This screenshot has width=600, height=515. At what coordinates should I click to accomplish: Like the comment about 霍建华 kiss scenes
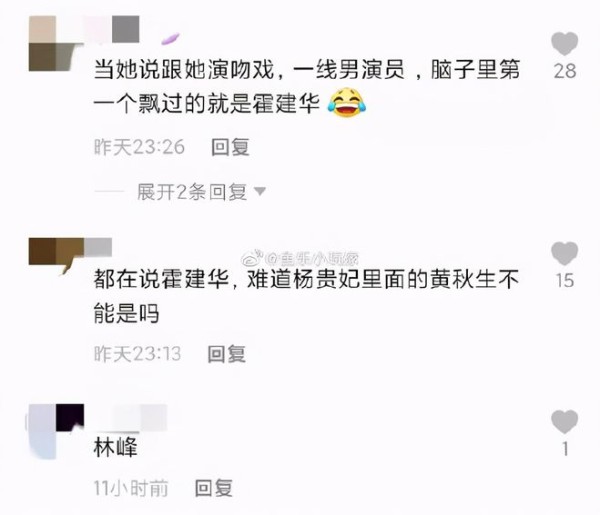(x=564, y=43)
